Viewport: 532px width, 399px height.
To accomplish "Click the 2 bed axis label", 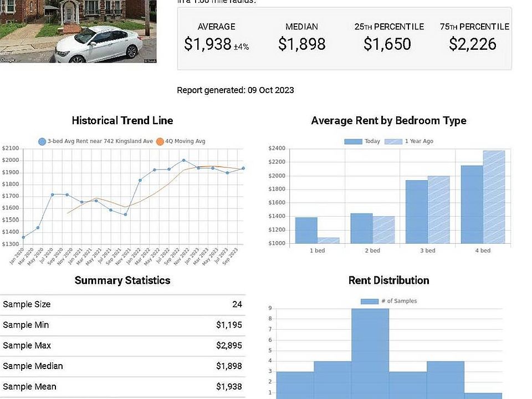I will coord(372,250).
